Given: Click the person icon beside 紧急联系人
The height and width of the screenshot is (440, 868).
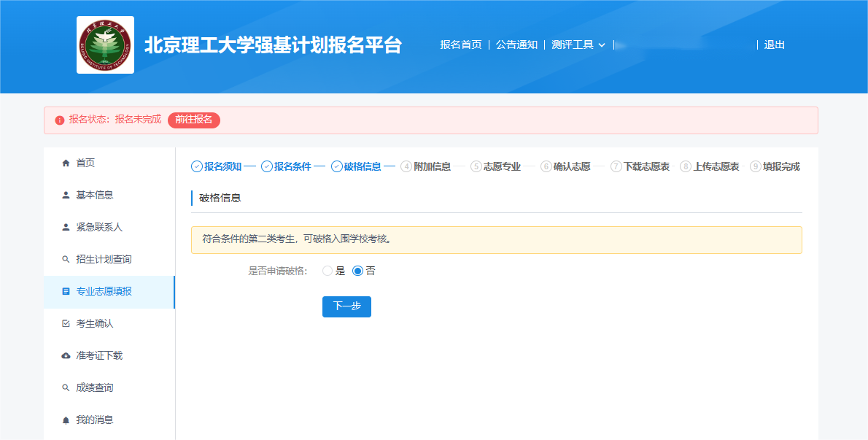Looking at the screenshot, I should pyautogui.click(x=66, y=228).
